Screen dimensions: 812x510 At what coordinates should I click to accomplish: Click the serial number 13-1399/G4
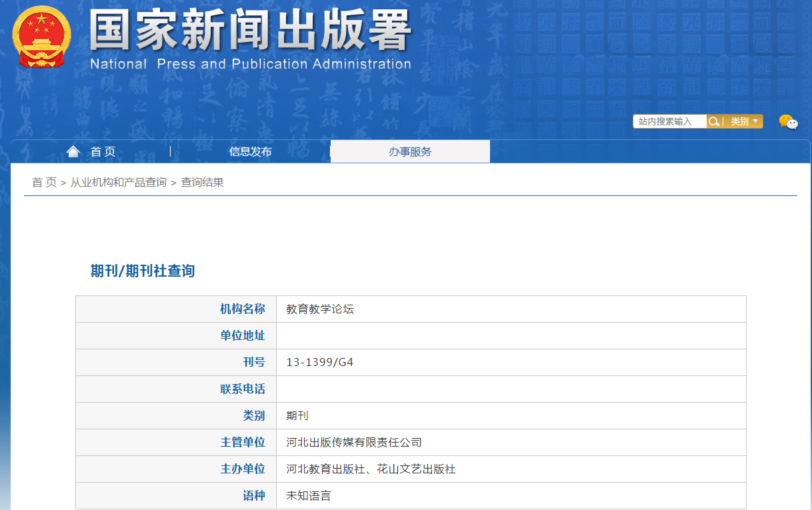tap(319, 363)
